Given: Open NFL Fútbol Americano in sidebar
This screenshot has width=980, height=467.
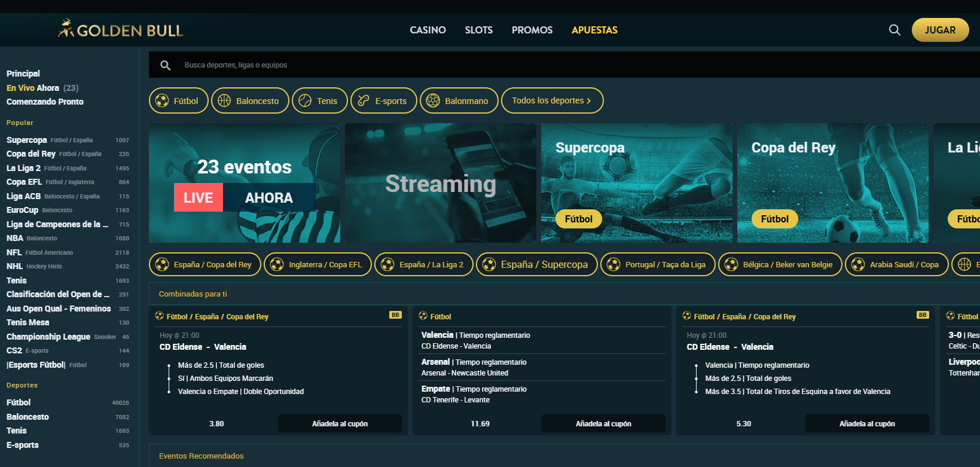Looking at the screenshot, I should click(x=68, y=252).
